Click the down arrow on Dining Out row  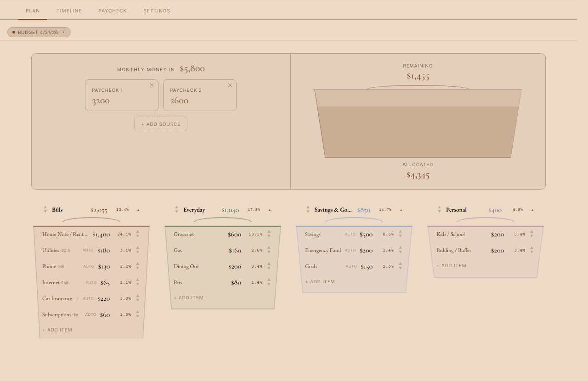pos(269,269)
